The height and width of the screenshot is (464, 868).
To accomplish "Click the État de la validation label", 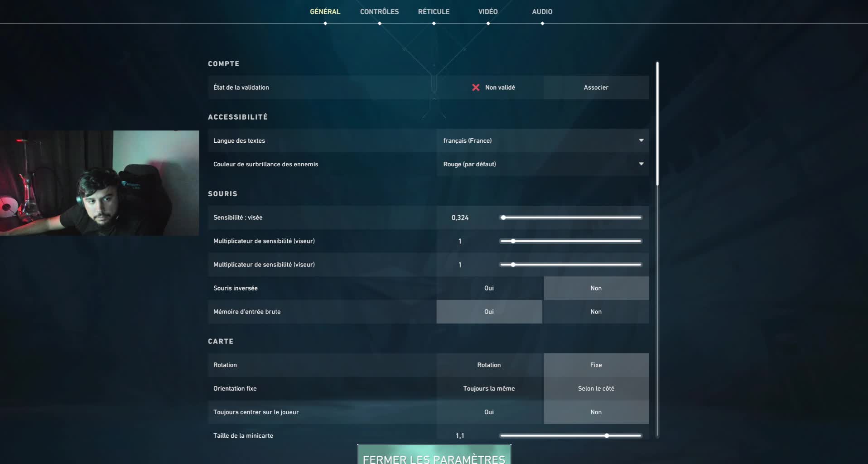I will coord(241,87).
